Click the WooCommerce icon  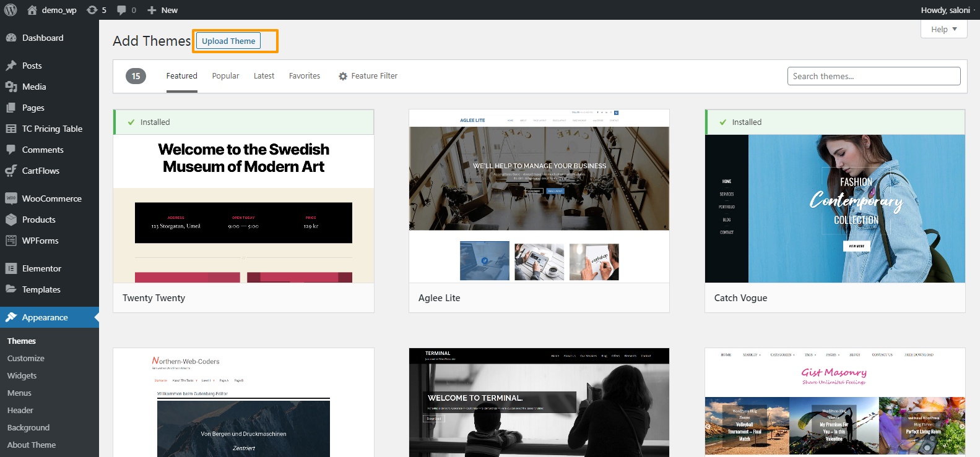11,199
